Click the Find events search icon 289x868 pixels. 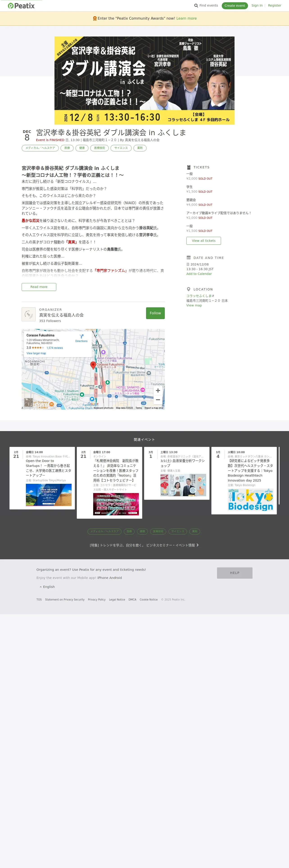(x=196, y=6)
